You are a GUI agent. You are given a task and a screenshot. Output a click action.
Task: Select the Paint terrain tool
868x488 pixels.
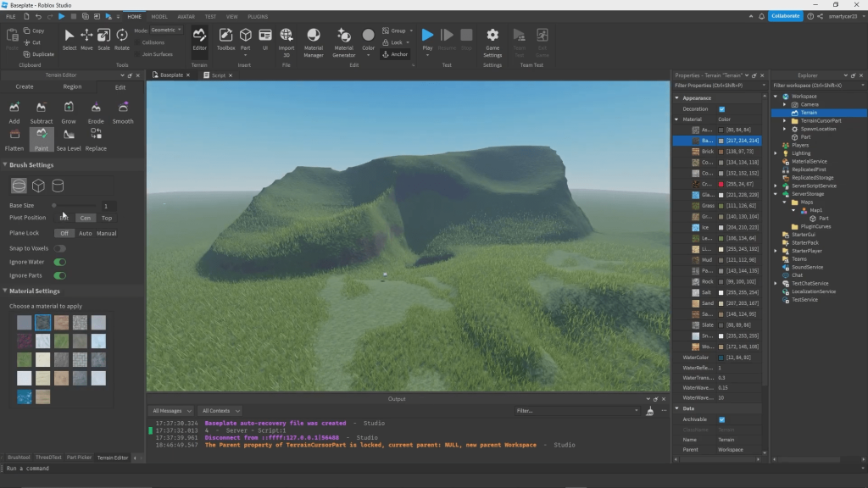pos(42,140)
